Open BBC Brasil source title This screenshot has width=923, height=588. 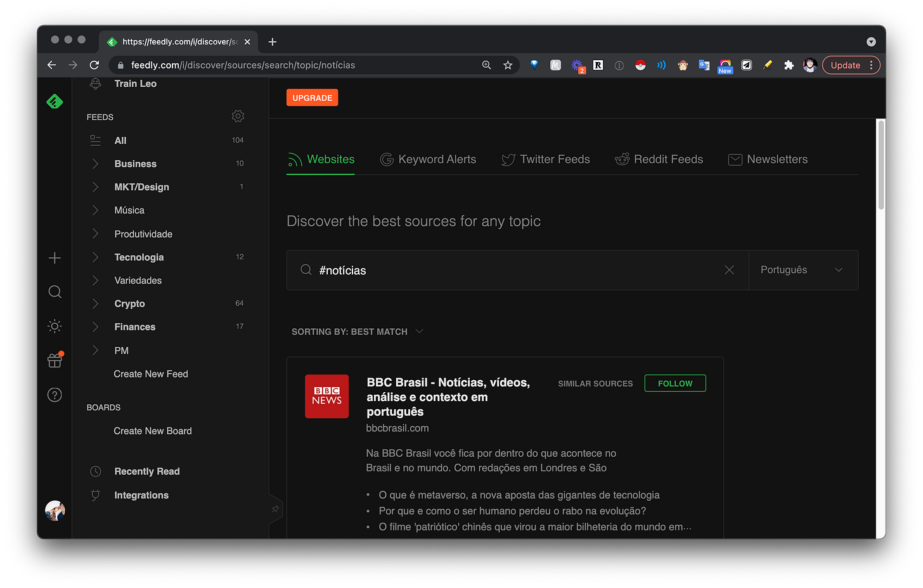tap(448, 397)
